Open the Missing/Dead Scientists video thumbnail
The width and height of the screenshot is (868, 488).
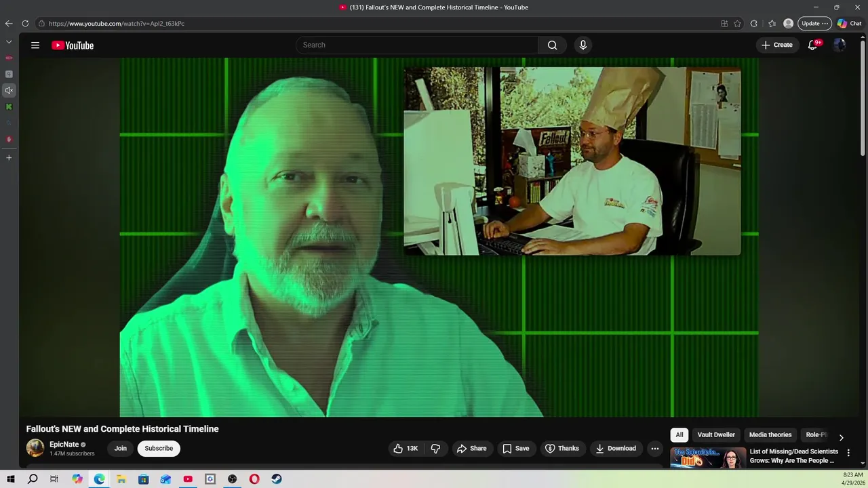[707, 457]
